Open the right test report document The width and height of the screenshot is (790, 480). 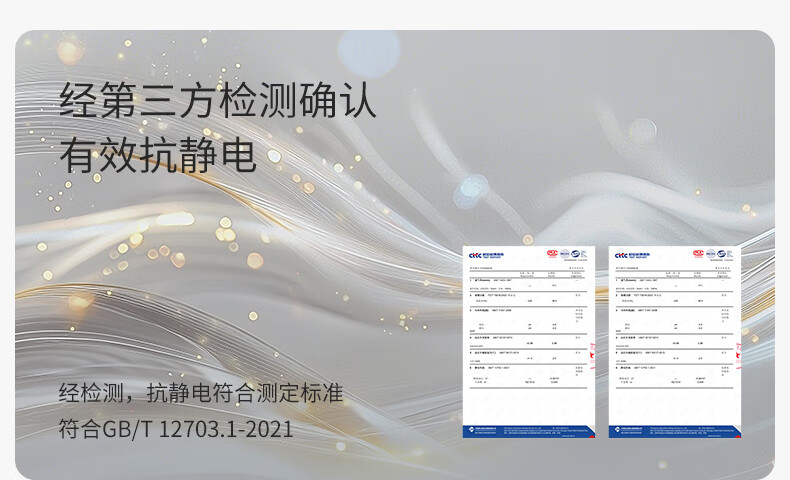tap(674, 340)
